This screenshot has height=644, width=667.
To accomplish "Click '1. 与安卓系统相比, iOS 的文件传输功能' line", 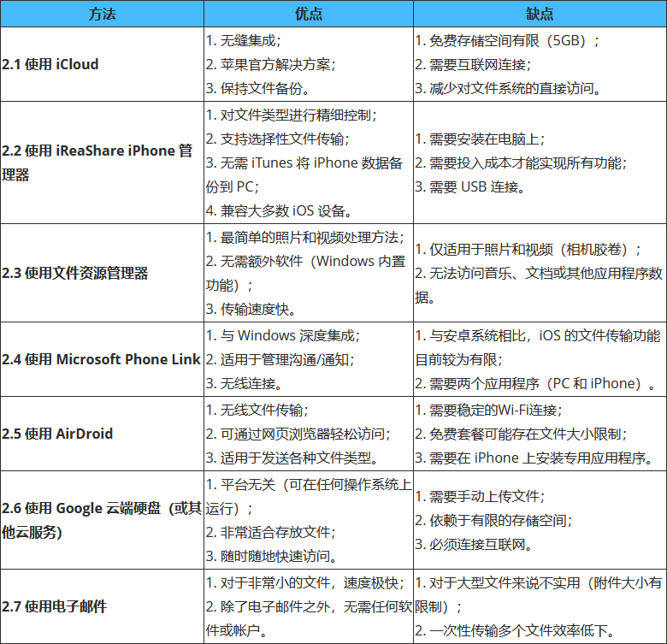I will tap(538, 335).
